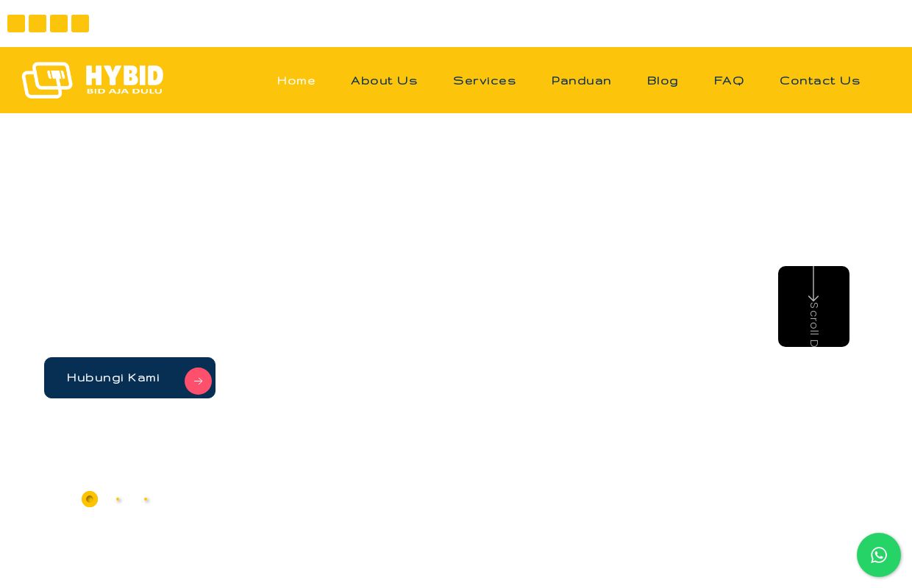Image resolution: width=912 pixels, height=588 pixels.
Task: Select the Home menu item
Action: pyautogui.click(x=296, y=81)
